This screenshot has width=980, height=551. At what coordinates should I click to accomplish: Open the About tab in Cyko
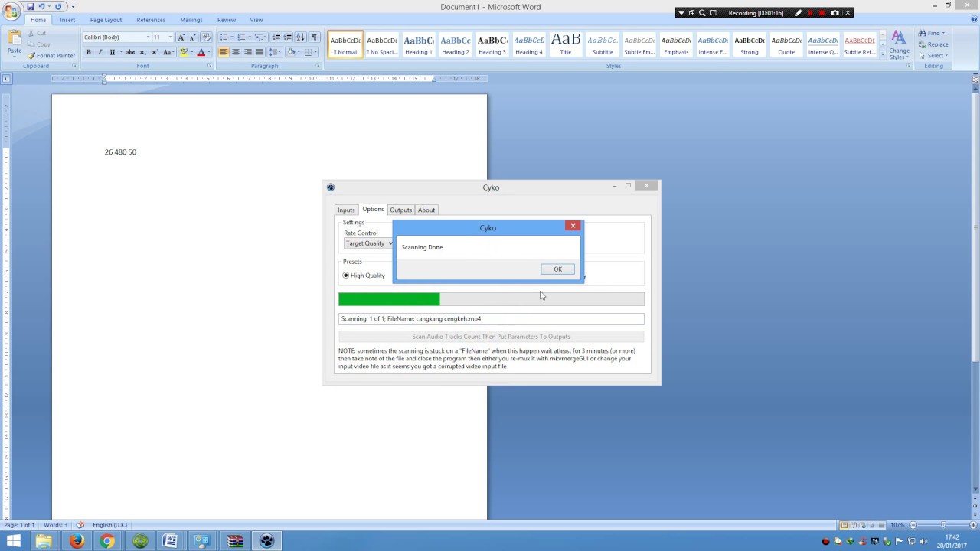coord(426,210)
